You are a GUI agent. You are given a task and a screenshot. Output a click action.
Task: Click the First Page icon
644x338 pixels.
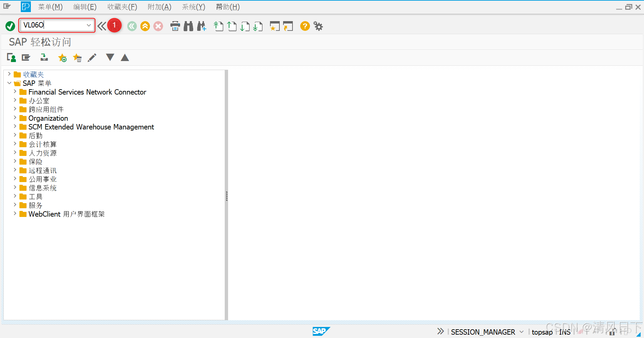[x=219, y=26]
